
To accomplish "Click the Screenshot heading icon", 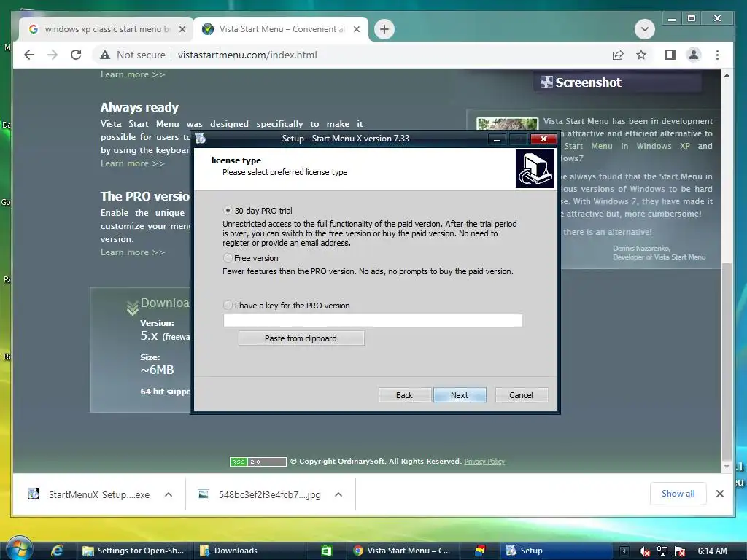I will pyautogui.click(x=546, y=82).
